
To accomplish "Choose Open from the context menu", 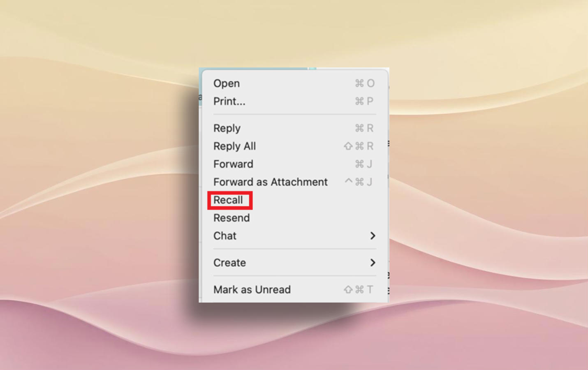I will [x=294, y=83].
